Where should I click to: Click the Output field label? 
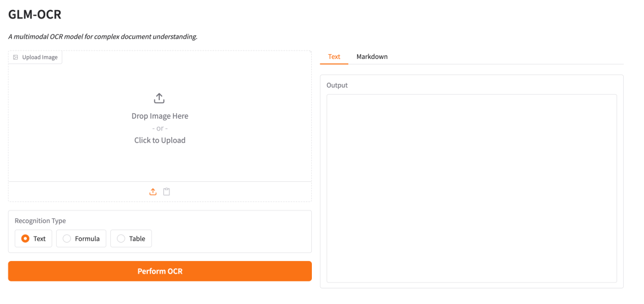tap(337, 85)
